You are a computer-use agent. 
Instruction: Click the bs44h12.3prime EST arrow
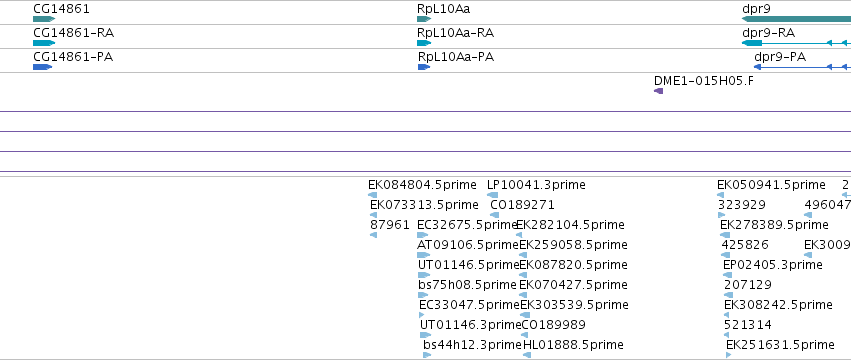pyautogui.click(x=427, y=355)
